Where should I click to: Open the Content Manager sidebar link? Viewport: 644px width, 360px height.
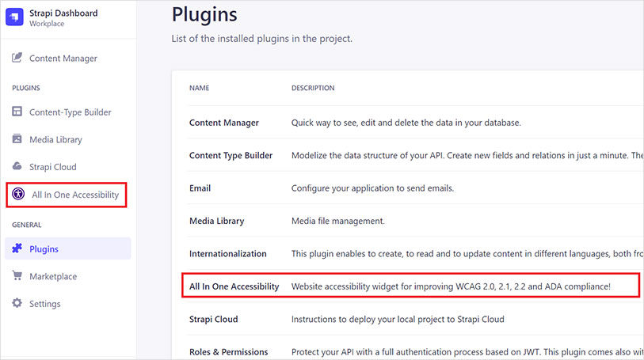(x=63, y=59)
